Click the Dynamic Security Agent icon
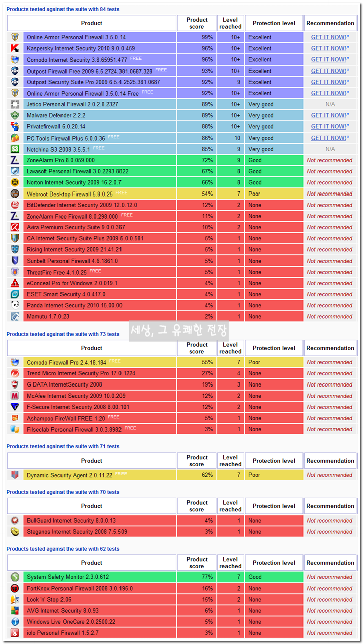Image resolution: width=363 pixels, height=644 pixels. tap(15, 475)
